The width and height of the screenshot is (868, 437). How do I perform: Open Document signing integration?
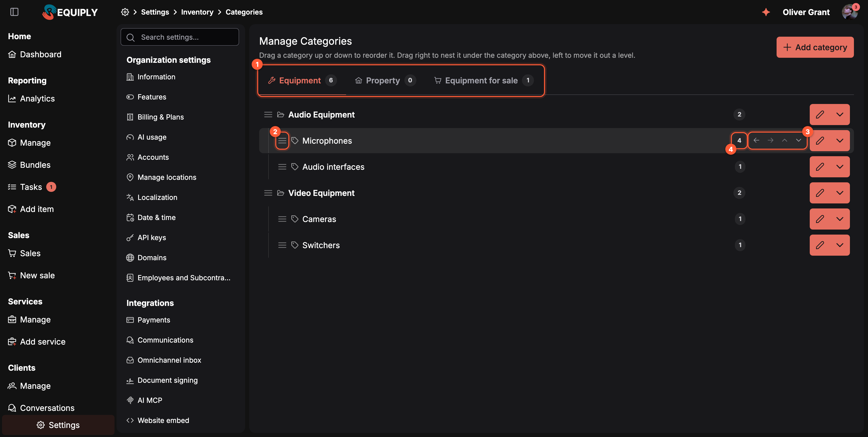point(162,380)
